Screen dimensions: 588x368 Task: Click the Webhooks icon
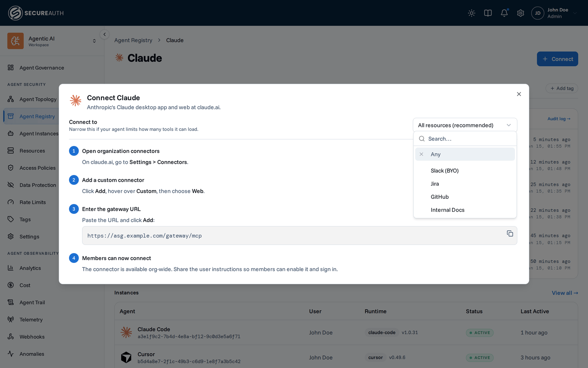[x=11, y=337]
